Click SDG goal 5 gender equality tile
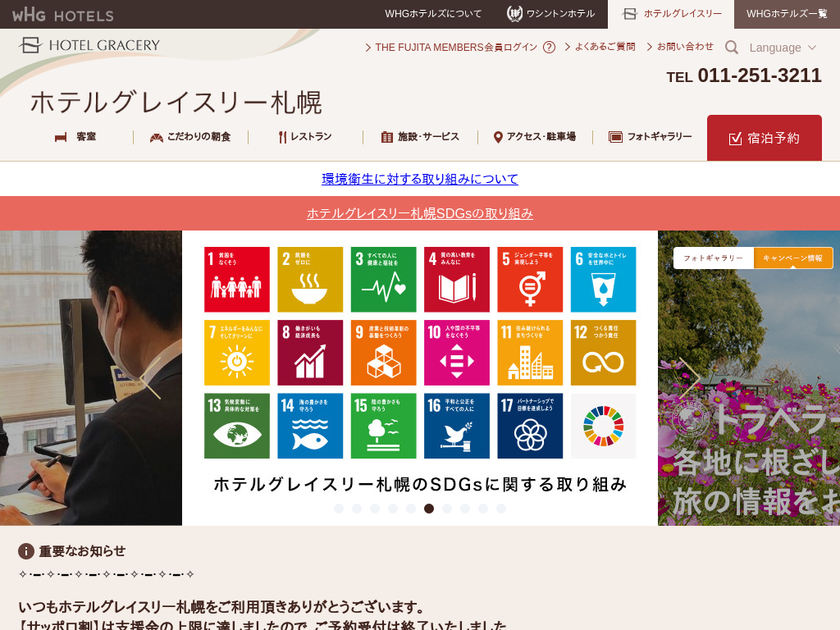This screenshot has width=840, height=630. click(530, 279)
